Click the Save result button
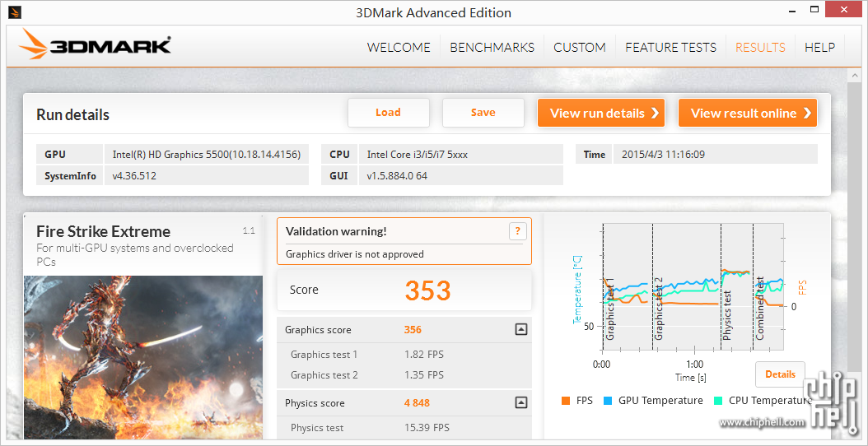Viewport: 868px width, 446px height. pyautogui.click(x=483, y=113)
